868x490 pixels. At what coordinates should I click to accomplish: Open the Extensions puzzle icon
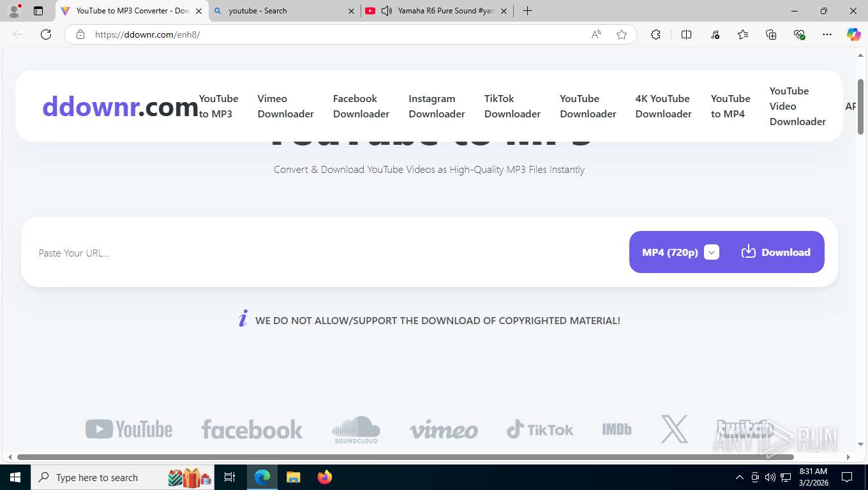click(655, 34)
